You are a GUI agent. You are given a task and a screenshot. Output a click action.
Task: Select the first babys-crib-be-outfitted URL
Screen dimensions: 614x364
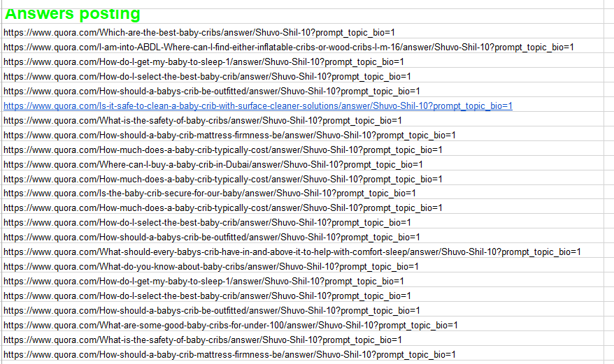click(211, 91)
